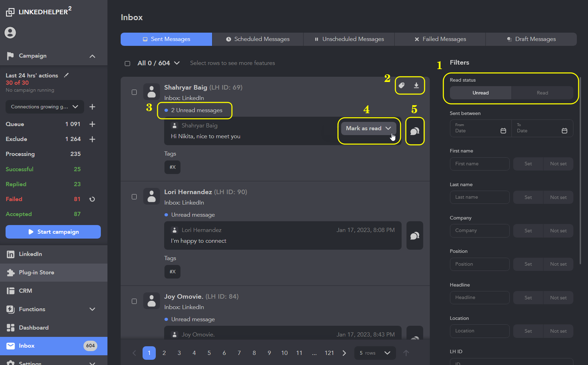Click Location filter input field
The height and width of the screenshot is (365, 588).
coord(480,331)
